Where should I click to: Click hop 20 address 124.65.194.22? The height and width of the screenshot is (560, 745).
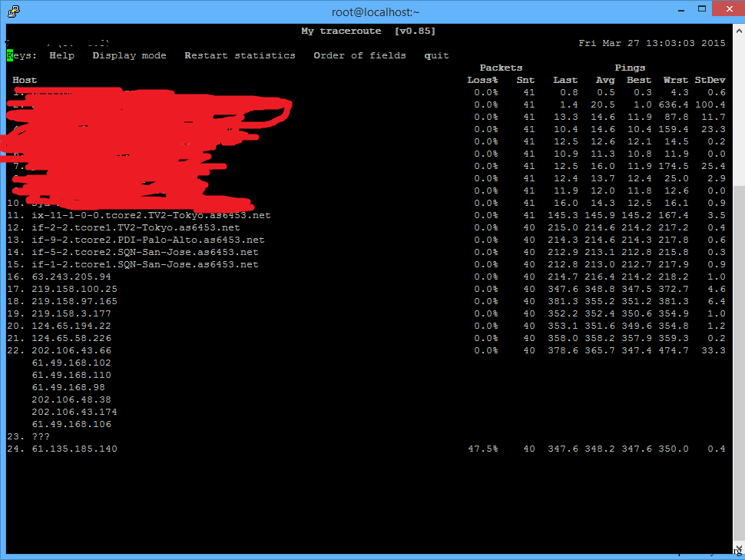pos(71,326)
